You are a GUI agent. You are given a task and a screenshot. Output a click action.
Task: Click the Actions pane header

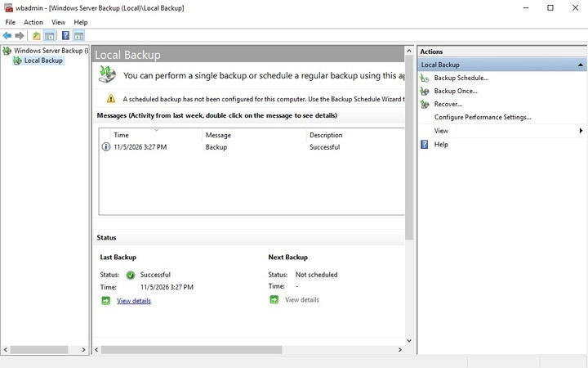501,52
